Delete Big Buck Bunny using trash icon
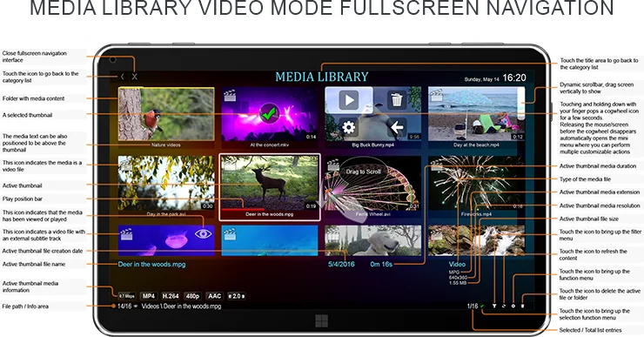 coord(397,100)
